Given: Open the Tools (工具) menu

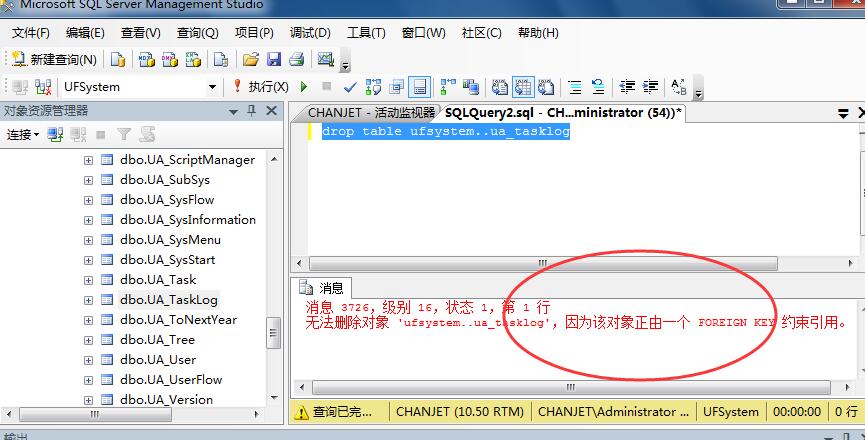Looking at the screenshot, I should tap(366, 33).
